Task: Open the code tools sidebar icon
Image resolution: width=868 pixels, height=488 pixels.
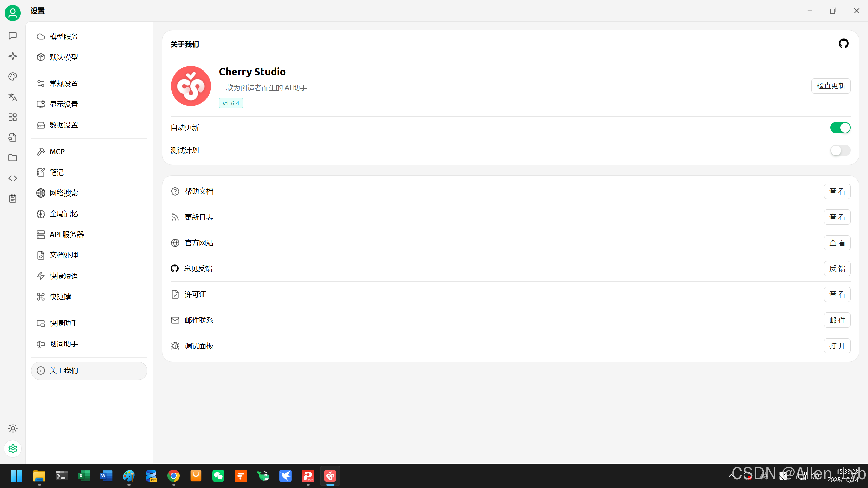Action: click(x=13, y=178)
